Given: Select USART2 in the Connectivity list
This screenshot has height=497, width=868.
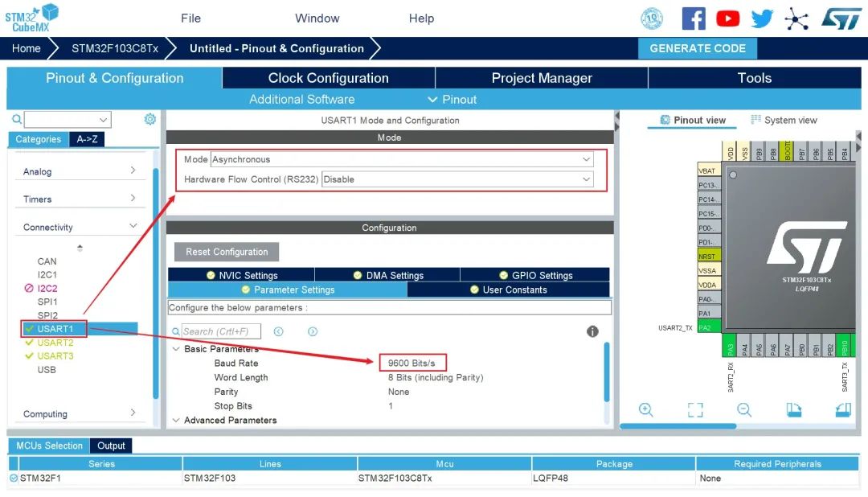Looking at the screenshot, I should point(55,343).
